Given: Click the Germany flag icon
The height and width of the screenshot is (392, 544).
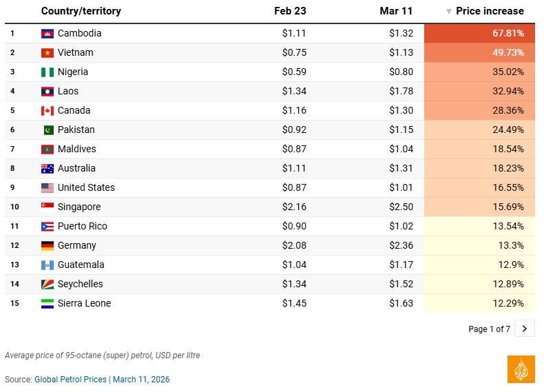Looking at the screenshot, I should click(x=47, y=246).
